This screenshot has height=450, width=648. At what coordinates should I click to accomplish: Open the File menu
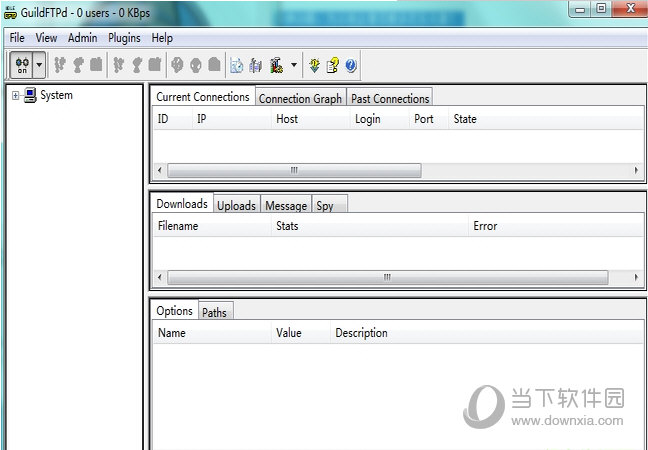pos(17,38)
